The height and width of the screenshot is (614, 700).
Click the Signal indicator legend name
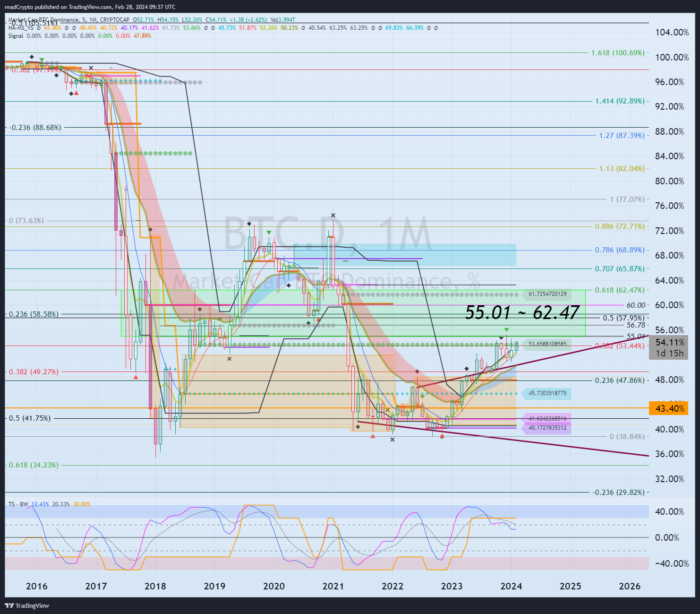16,36
